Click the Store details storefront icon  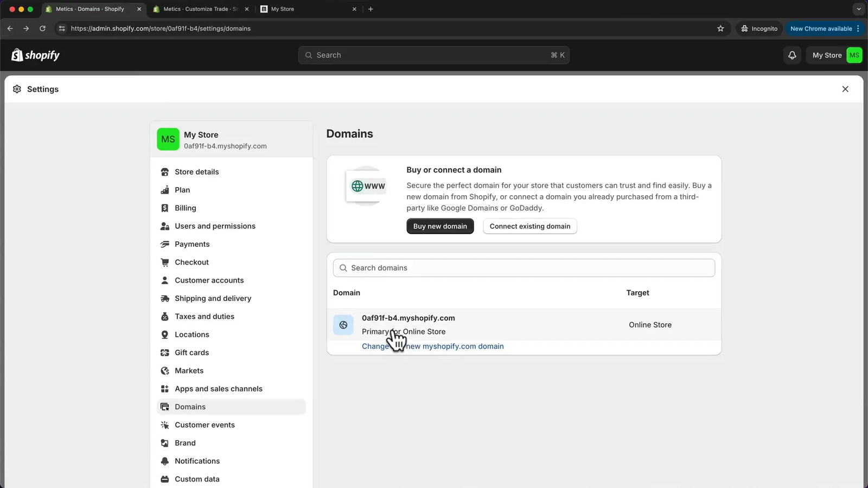(x=165, y=172)
